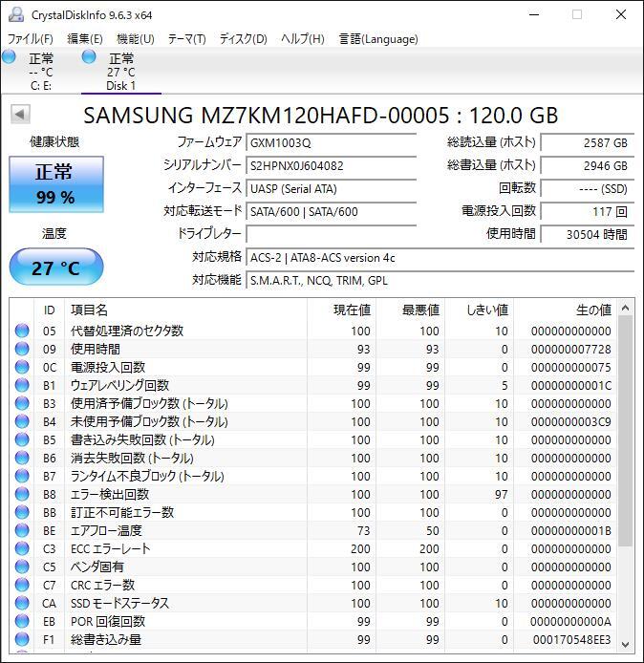This screenshot has height=663, width=644.
Task: Open the 言語(Language) menu
Action: point(378,39)
